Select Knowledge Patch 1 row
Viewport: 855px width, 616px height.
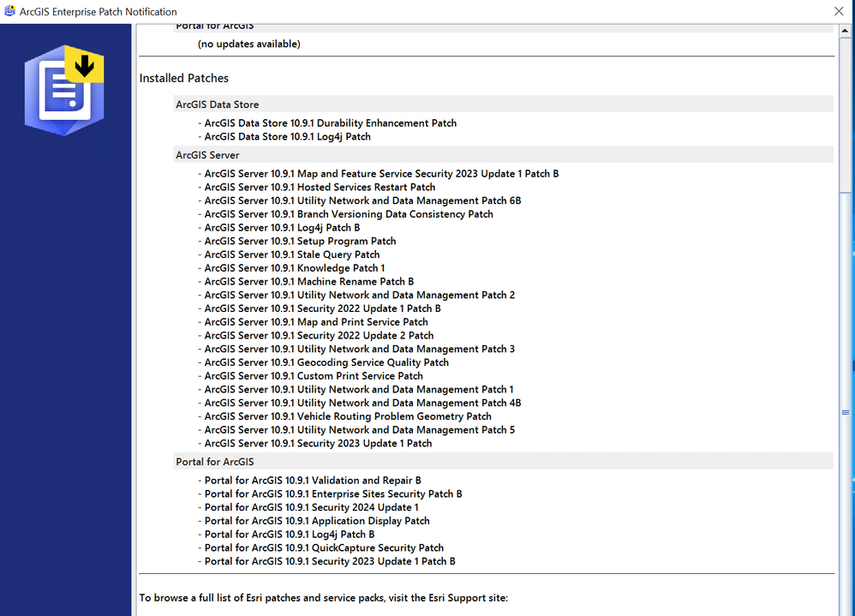point(291,268)
